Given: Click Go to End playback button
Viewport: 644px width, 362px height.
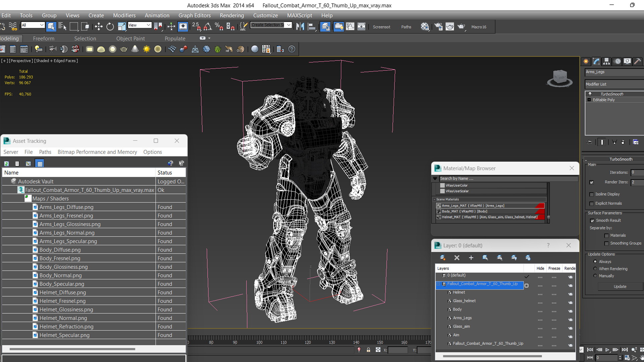Looking at the screenshot, I should pyautogui.click(x=625, y=350).
